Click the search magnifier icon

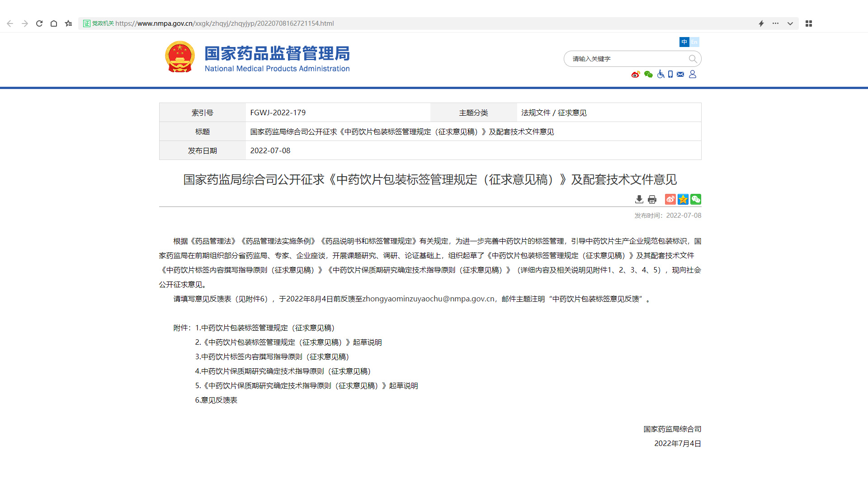[x=693, y=59]
